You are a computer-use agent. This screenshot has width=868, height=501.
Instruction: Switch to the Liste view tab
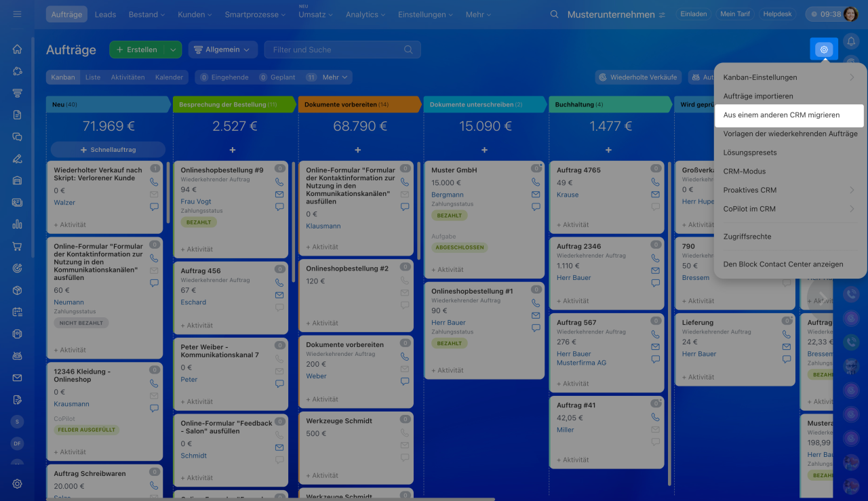(93, 77)
